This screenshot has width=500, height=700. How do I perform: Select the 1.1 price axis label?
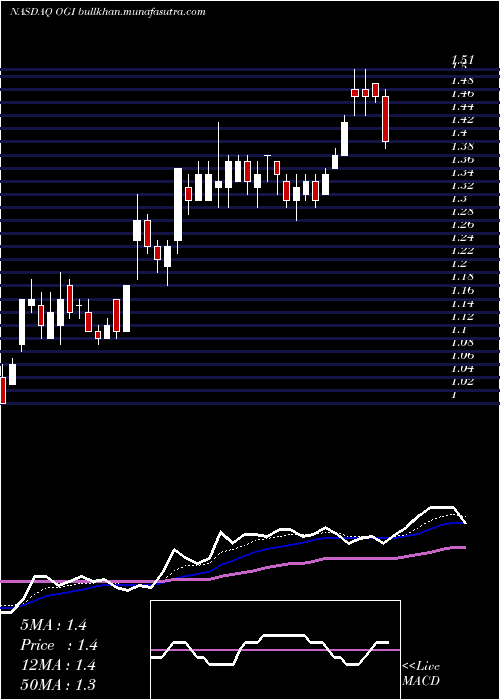(x=459, y=330)
